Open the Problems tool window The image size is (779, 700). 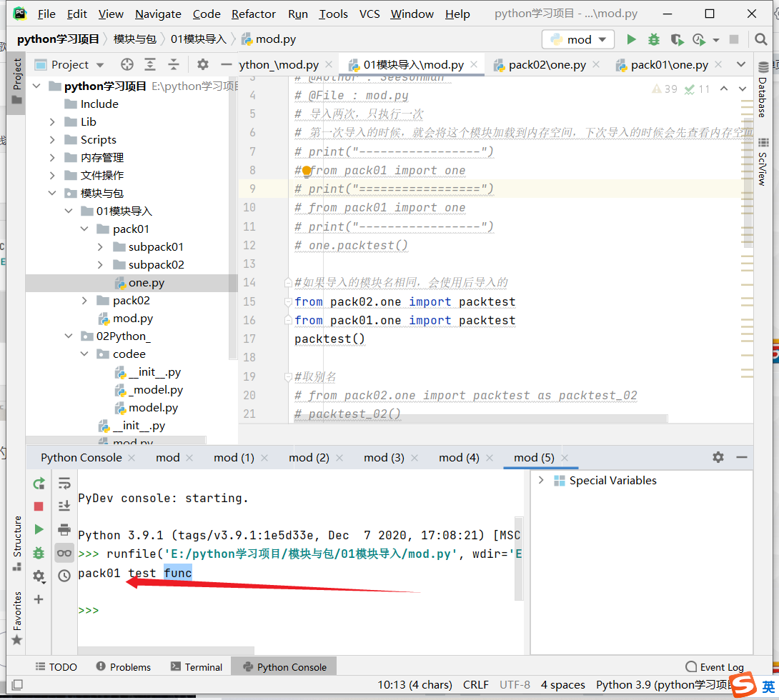123,666
